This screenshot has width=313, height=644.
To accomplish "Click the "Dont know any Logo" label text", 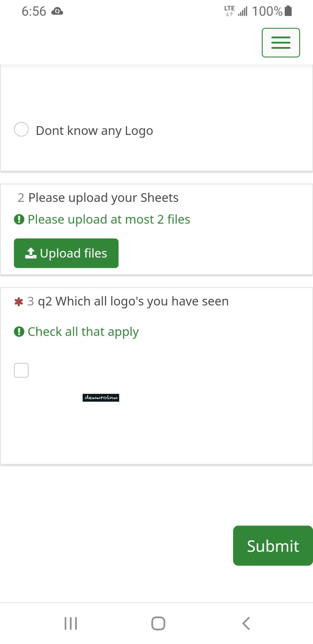I will [x=94, y=130].
